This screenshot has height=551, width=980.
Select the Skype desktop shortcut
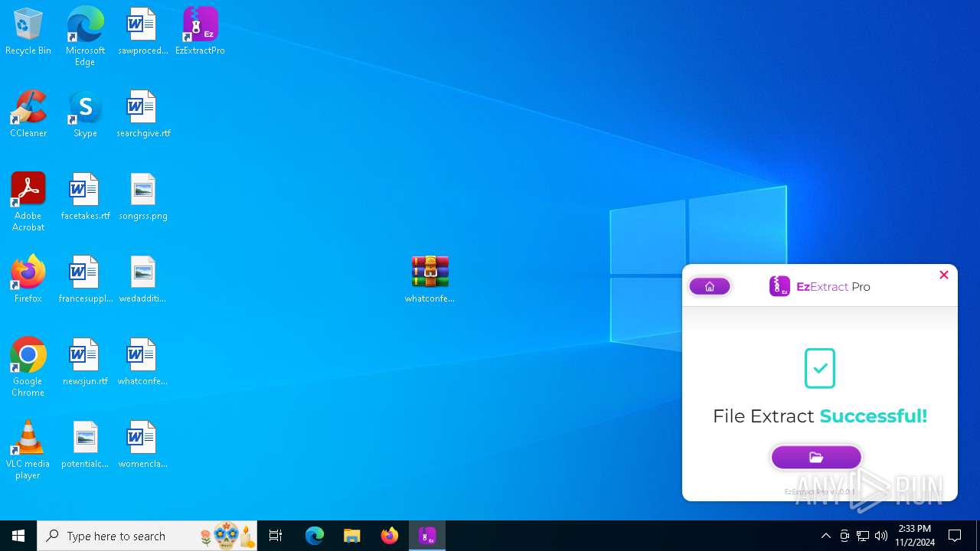coord(85,115)
